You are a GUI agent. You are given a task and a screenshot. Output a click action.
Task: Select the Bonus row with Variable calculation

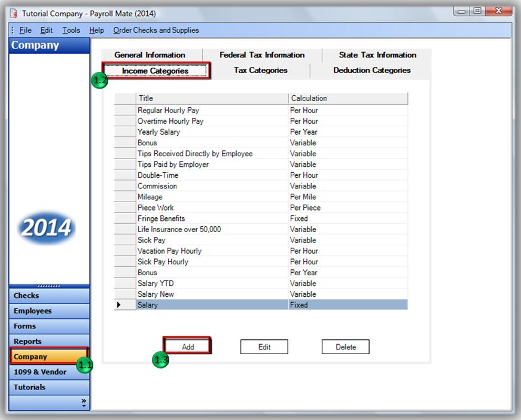point(261,142)
